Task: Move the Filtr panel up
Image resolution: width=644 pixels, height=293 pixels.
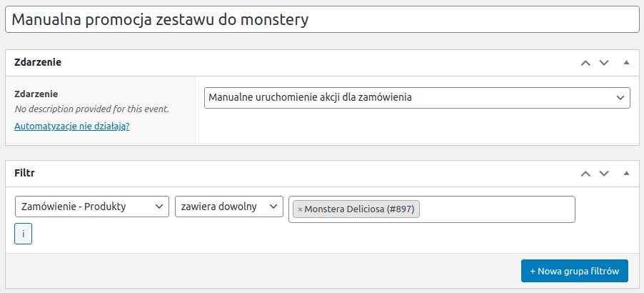Action: coord(585,174)
